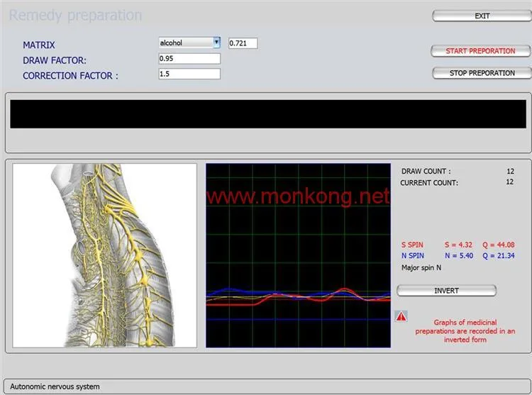Screen dimensions: 532x395
Task: Click the S SPIN red label
Action: click(412, 245)
